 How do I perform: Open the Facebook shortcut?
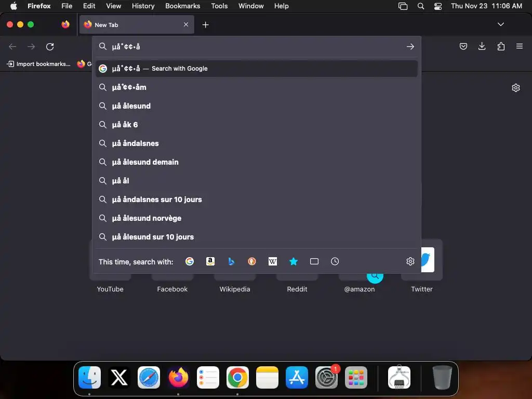(x=172, y=289)
